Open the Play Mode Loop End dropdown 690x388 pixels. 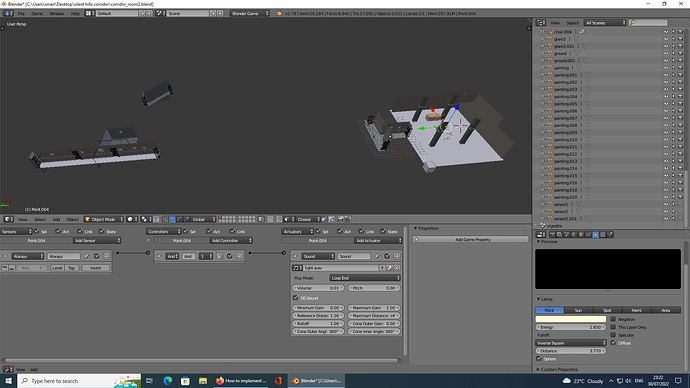365,278
